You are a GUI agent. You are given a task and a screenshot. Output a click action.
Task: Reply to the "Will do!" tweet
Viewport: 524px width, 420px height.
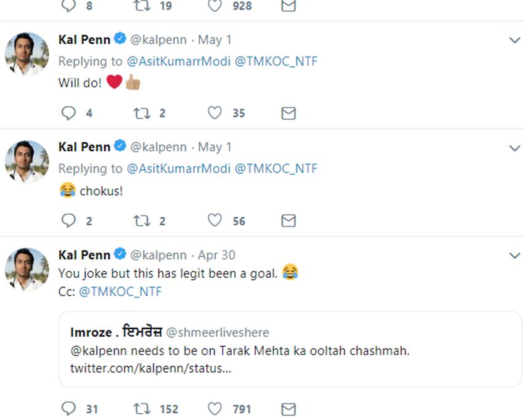click(x=70, y=113)
